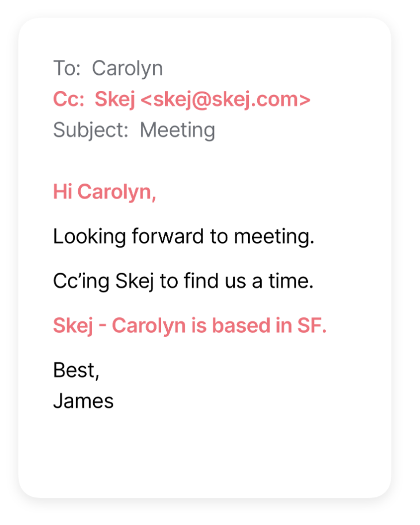Click the word "Carolyn" in greeting

click(117, 192)
